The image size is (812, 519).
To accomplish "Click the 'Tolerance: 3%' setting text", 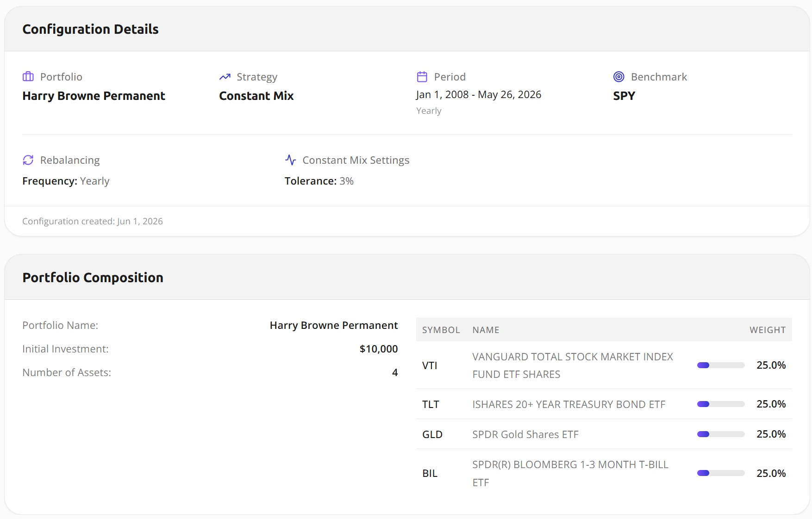I will point(319,181).
